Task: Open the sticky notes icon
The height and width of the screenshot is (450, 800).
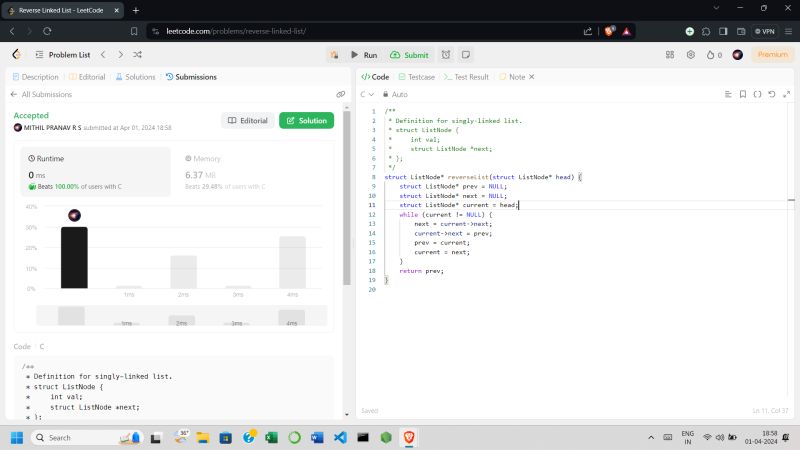Action: [466, 55]
